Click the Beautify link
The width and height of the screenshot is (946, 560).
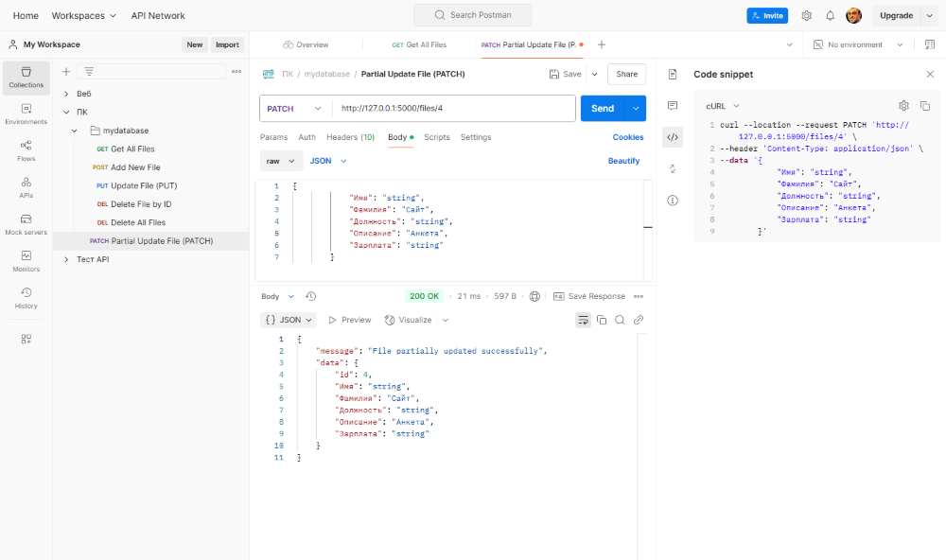(623, 161)
